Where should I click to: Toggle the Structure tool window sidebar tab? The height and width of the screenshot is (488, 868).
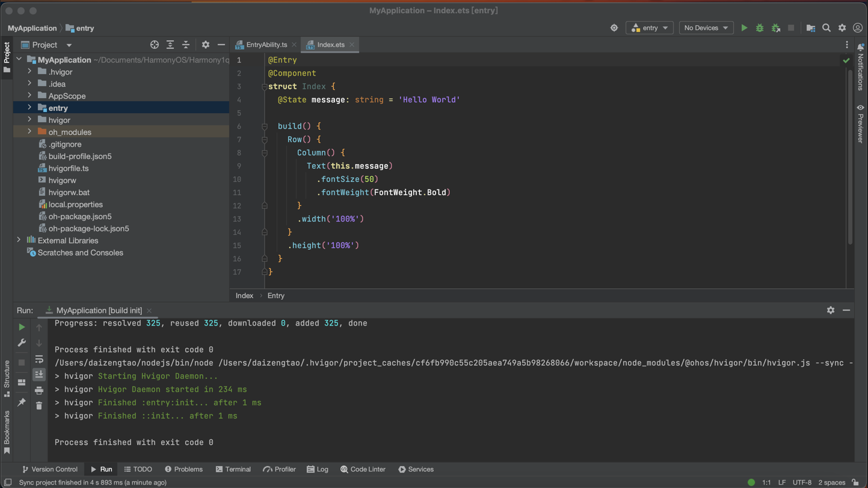(7, 378)
